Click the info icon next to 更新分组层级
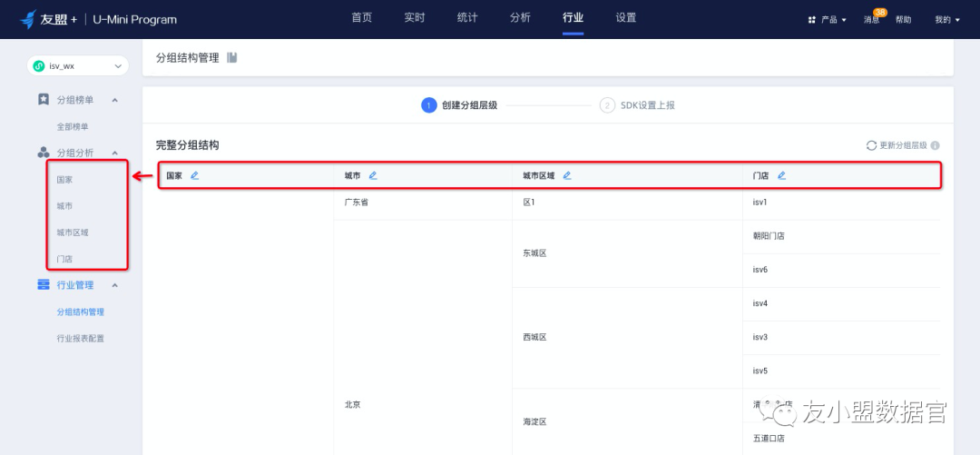Viewport: 980px width, 455px height. click(935, 145)
